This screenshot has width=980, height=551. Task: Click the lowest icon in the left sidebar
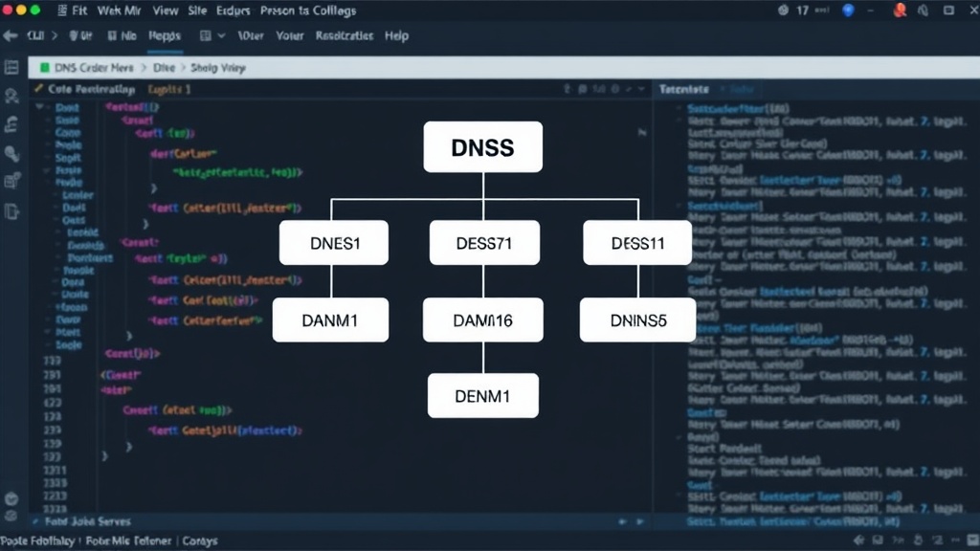tap(11, 516)
